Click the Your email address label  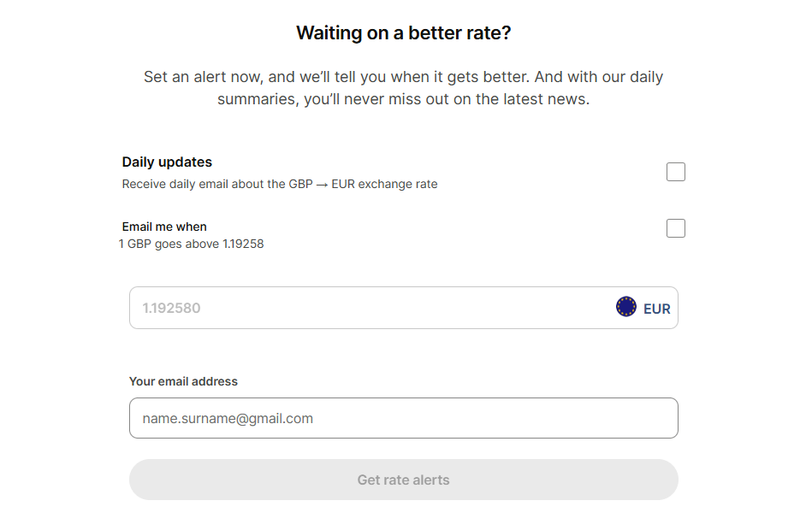(x=183, y=381)
